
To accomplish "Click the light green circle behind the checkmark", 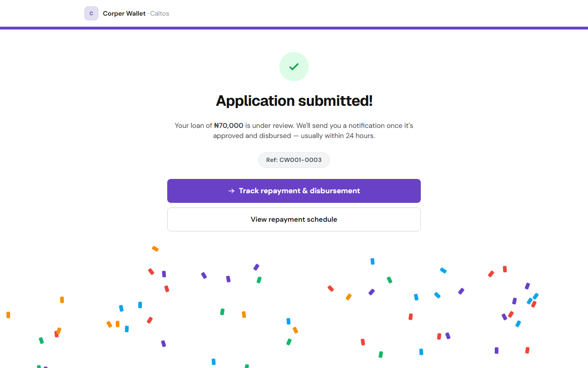I will pos(294,67).
